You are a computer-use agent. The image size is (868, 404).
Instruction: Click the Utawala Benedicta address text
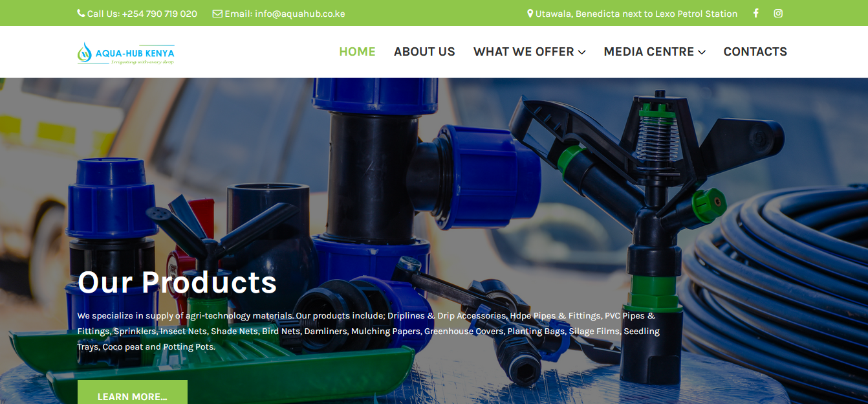pos(636,14)
